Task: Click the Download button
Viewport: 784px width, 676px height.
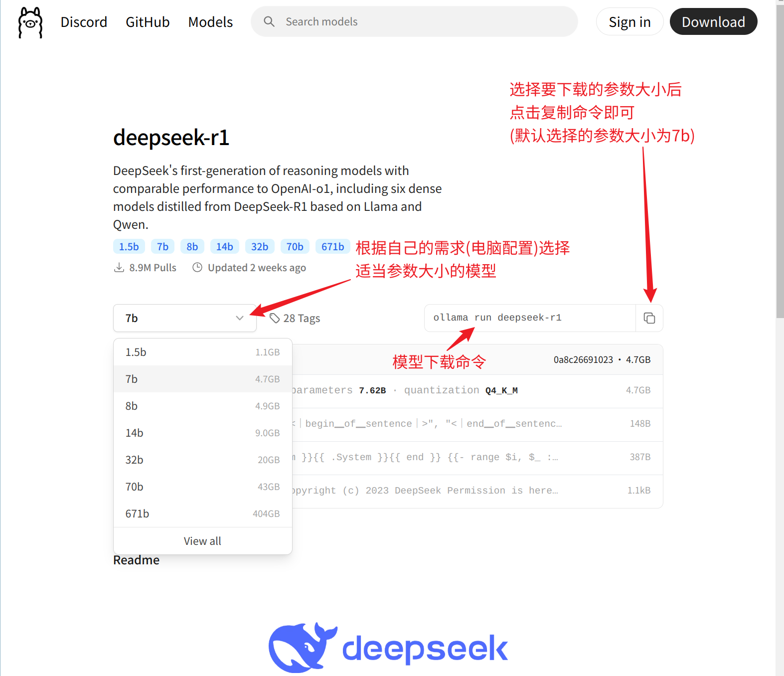Action: [713, 22]
